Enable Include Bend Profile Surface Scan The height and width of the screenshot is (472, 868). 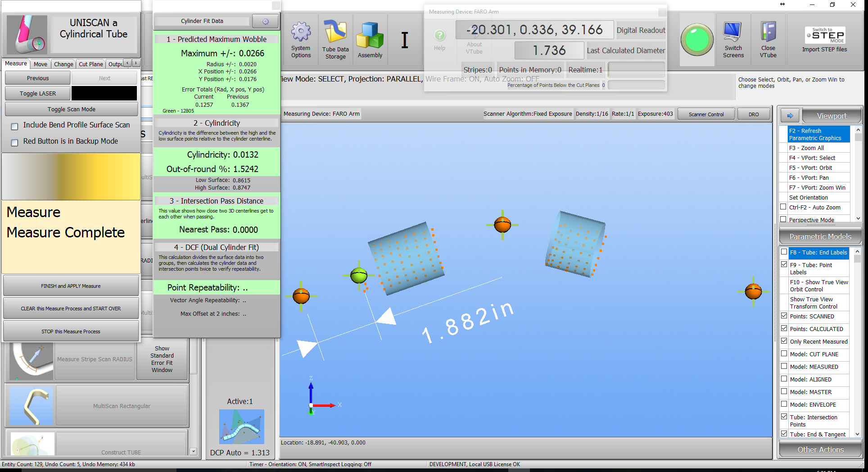point(15,127)
